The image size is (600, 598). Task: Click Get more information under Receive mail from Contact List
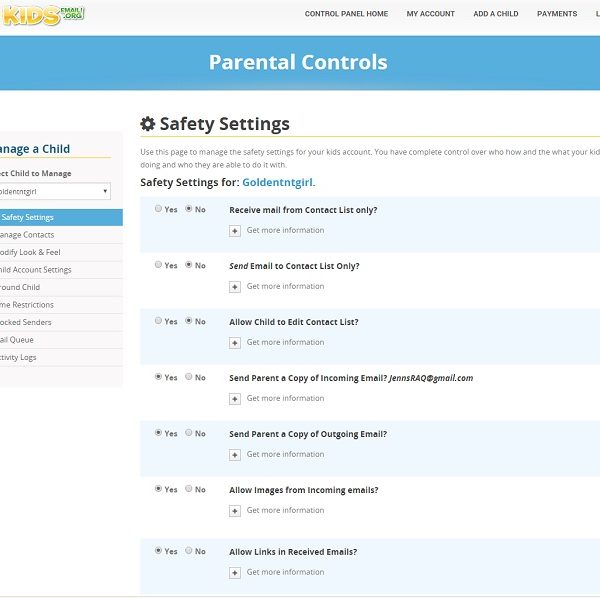285,230
